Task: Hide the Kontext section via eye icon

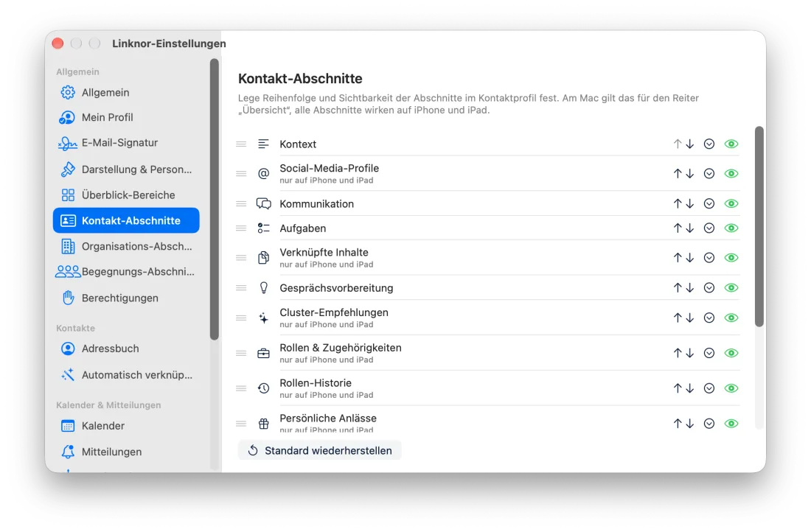Action: pyautogui.click(x=731, y=144)
